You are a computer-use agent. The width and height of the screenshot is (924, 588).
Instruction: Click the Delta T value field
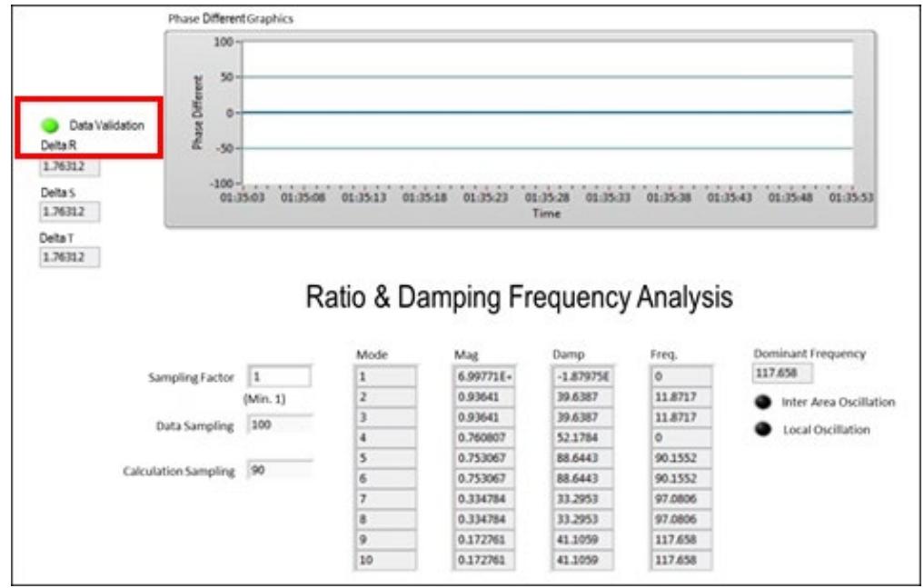coord(70,257)
